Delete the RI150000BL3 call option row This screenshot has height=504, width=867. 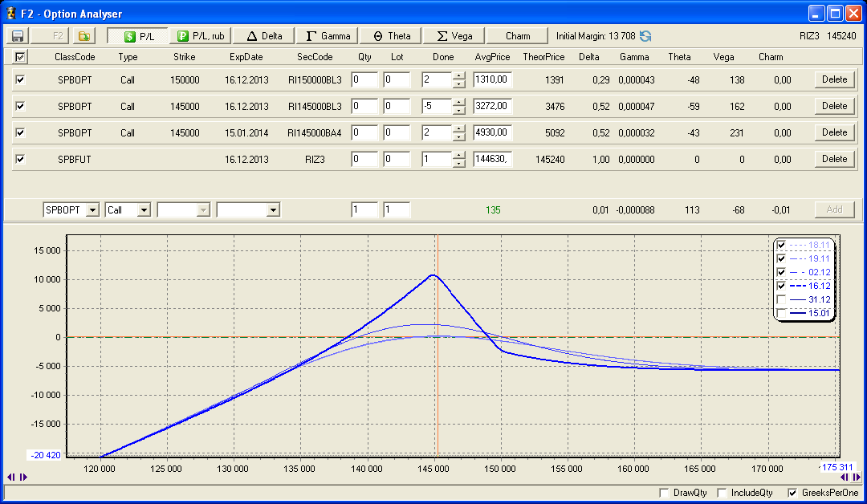click(834, 79)
